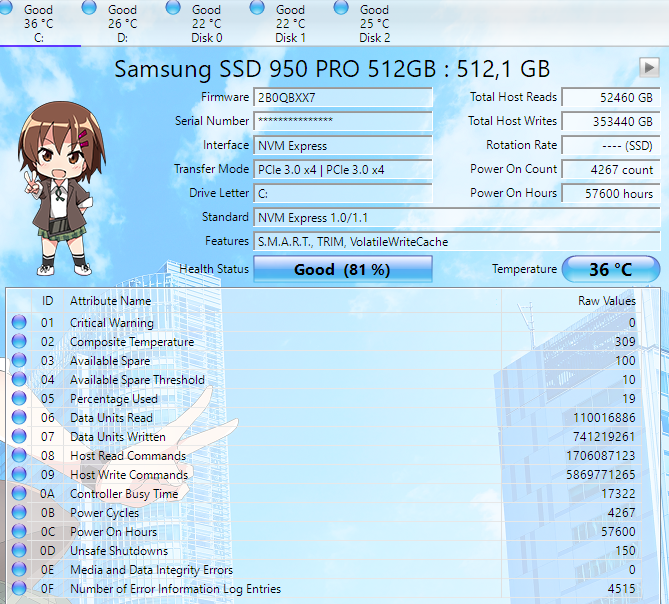
Task: Click the Good (81 %) health status button
Action: [343, 269]
